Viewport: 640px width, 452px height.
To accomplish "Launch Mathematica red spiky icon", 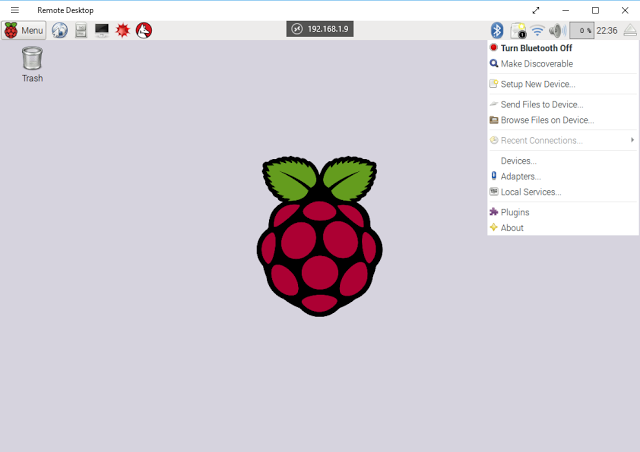I will click(123, 30).
